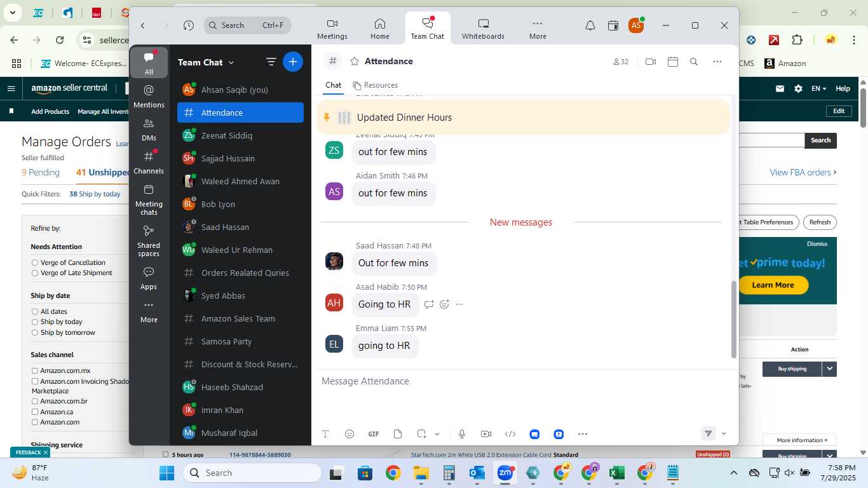The height and width of the screenshot is (488, 868).
Task: Select Ship by tomorrow radio button
Action: point(35,332)
